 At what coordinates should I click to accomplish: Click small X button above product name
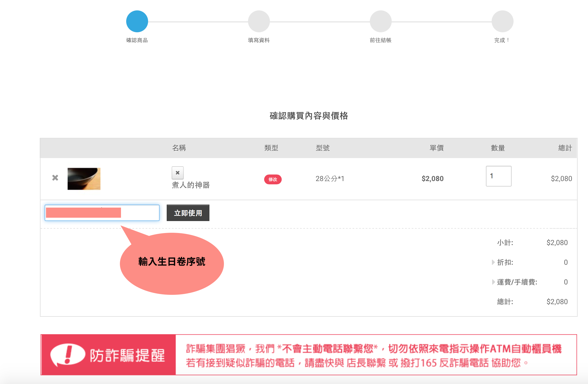(x=177, y=173)
